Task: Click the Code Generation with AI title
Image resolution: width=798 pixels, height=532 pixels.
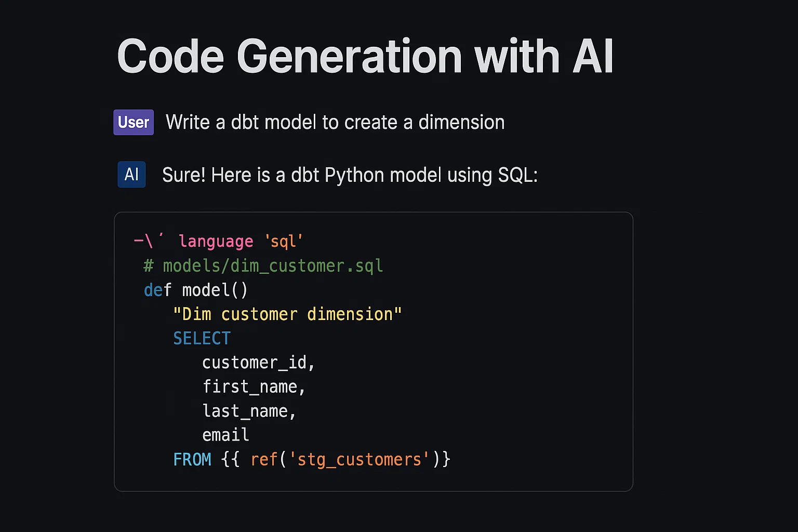Action: (x=366, y=56)
